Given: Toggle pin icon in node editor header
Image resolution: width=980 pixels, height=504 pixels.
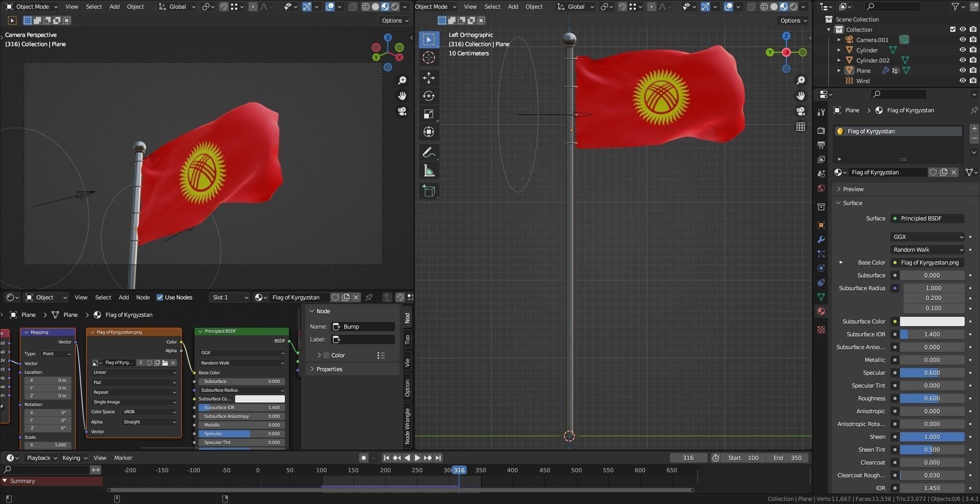Looking at the screenshot, I should (x=368, y=297).
